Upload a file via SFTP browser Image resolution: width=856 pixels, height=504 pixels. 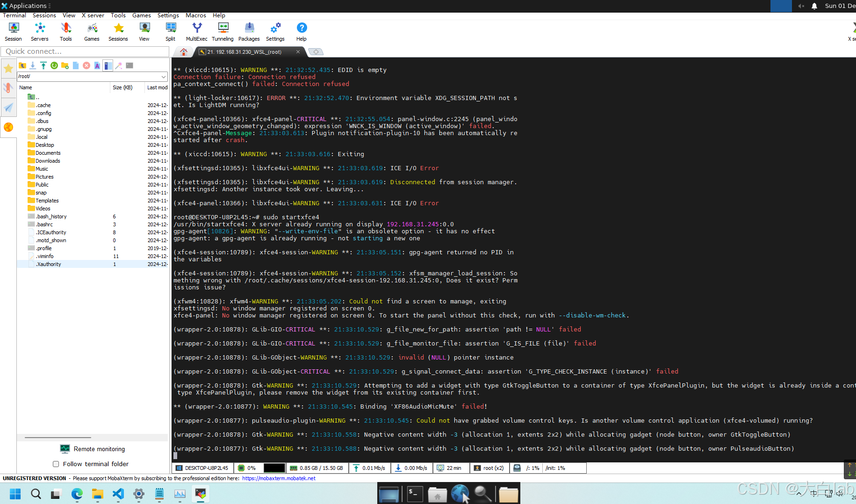43,65
